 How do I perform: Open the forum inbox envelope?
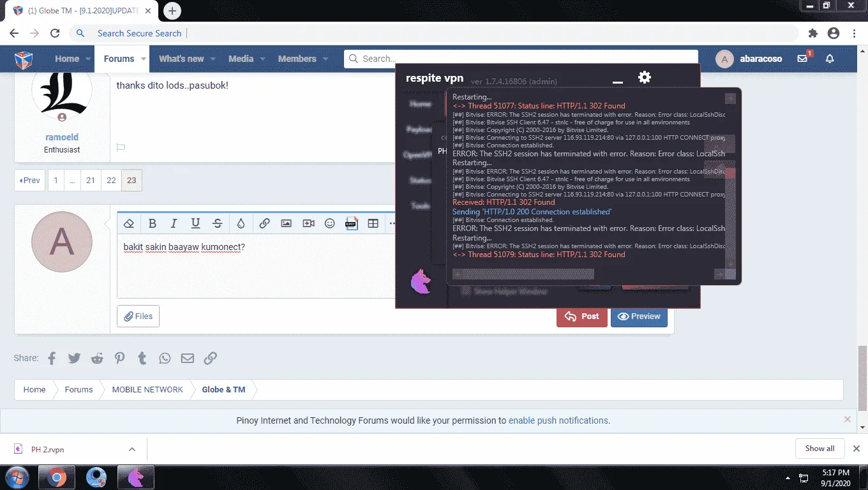pyautogui.click(x=802, y=58)
